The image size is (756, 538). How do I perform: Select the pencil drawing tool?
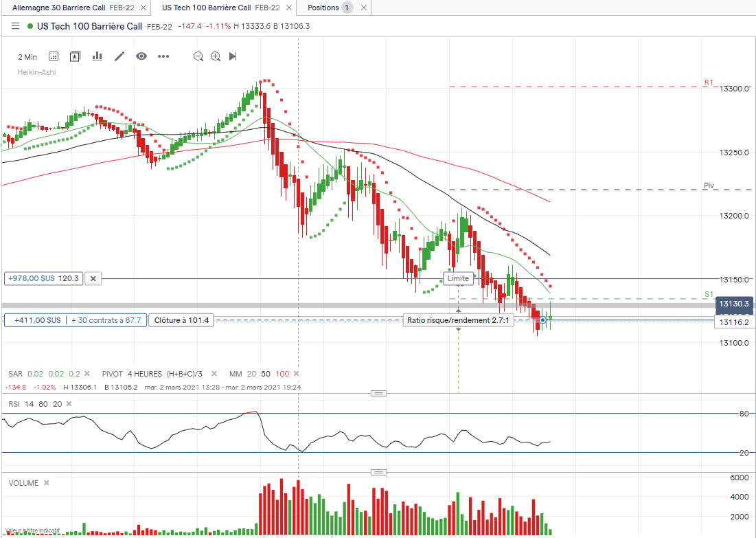[119, 56]
